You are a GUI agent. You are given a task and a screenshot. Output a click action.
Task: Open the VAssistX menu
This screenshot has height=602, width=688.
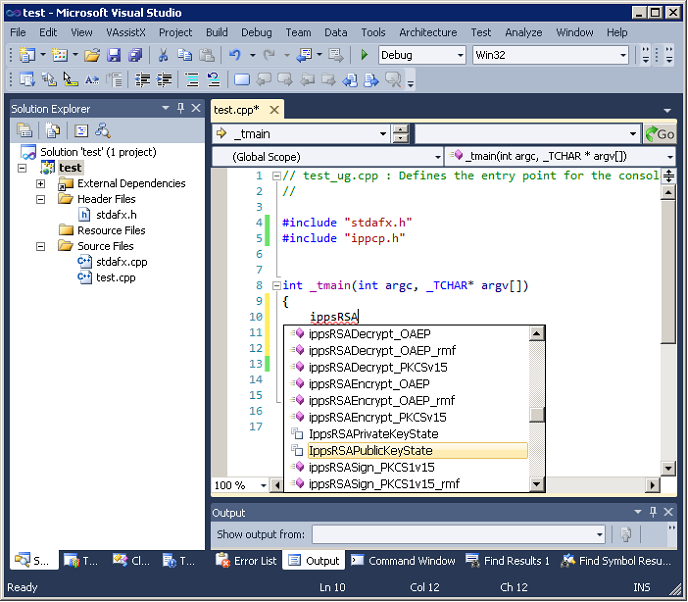point(126,32)
